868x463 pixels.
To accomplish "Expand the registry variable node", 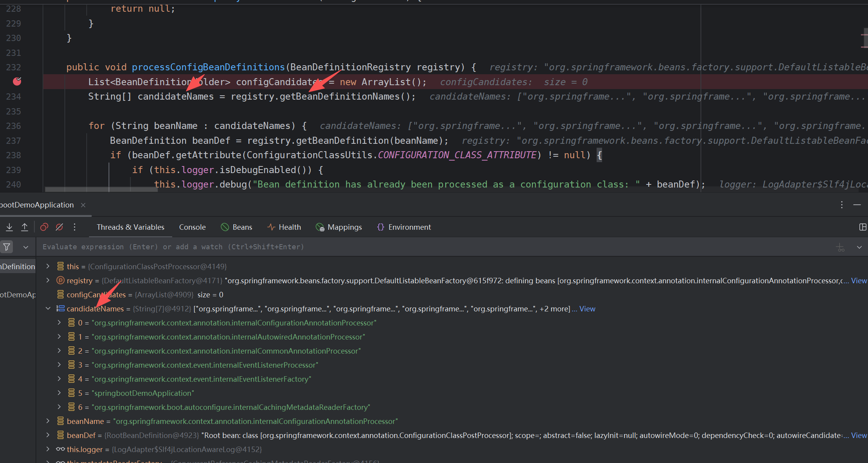I will [x=48, y=281].
